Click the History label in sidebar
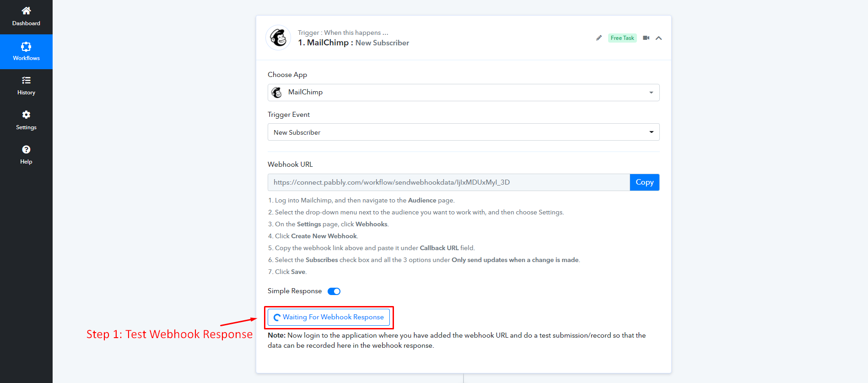Viewport: 868px width, 383px height. 26,93
